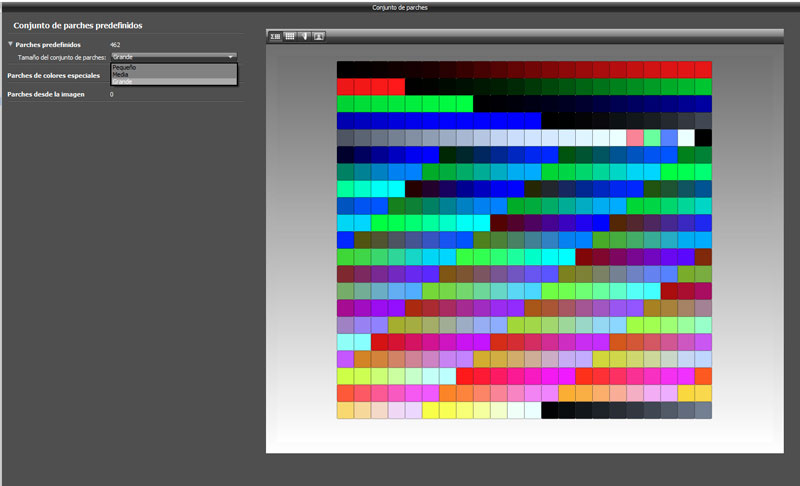Screen dimensions: 800x486
Task: Select the top-right red patch in first row
Action: (703, 70)
